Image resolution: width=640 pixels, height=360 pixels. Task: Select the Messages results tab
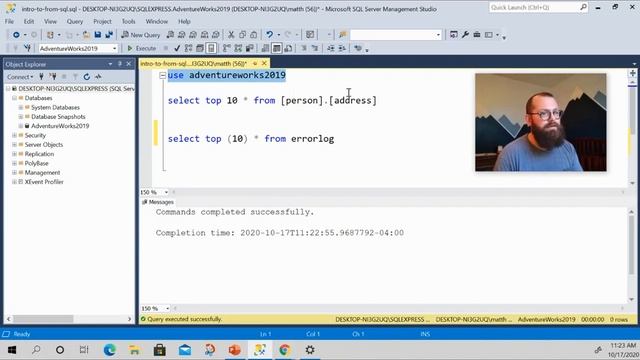158,202
